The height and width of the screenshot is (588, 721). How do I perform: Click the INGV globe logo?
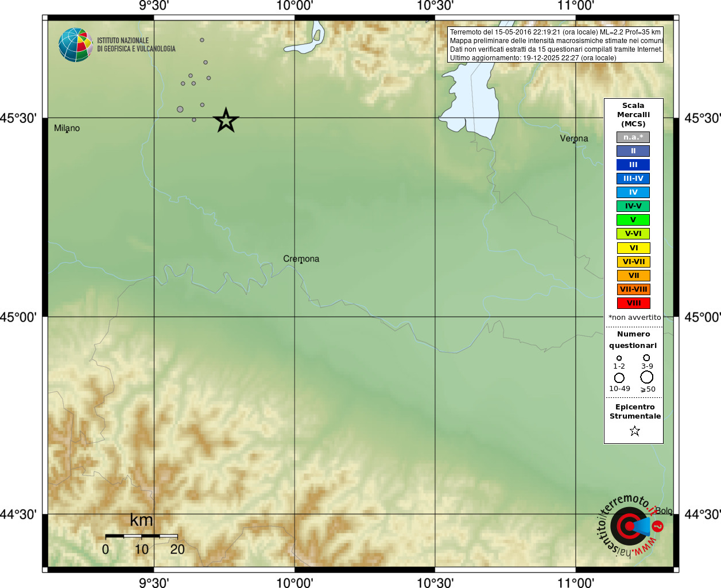click(x=75, y=45)
